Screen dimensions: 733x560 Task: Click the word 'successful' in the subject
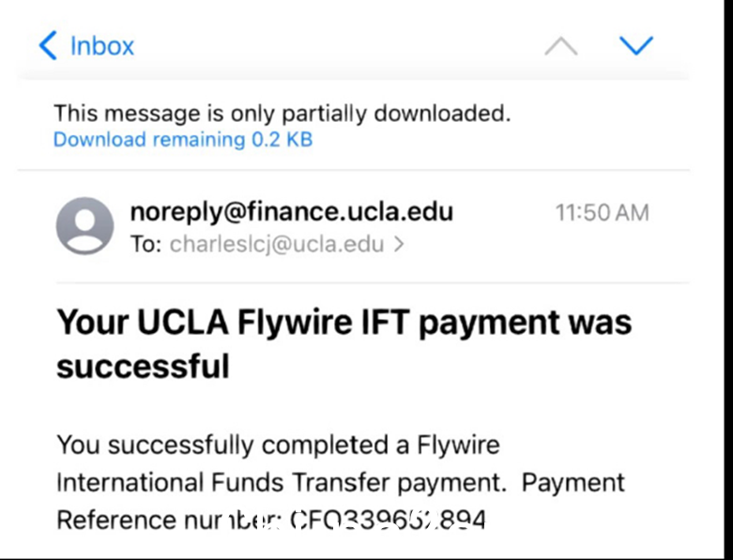coord(143,366)
